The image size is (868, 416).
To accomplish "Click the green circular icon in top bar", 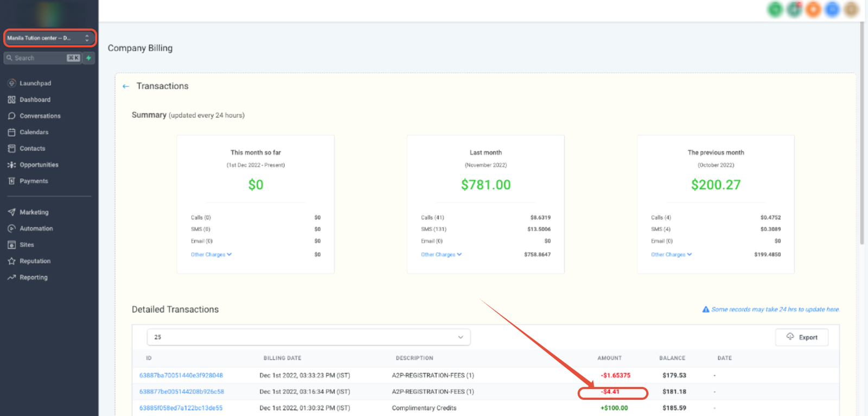I will [x=775, y=9].
